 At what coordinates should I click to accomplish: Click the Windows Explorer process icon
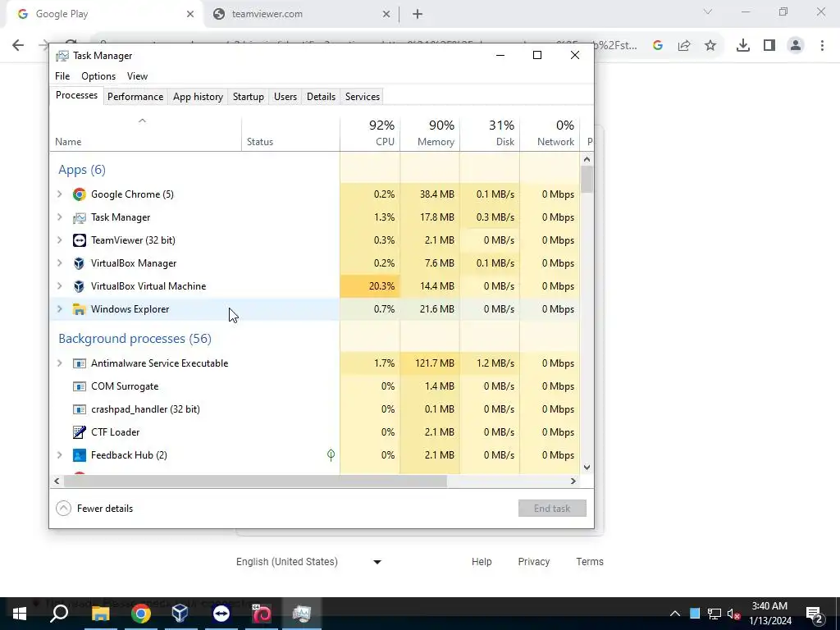coord(80,309)
